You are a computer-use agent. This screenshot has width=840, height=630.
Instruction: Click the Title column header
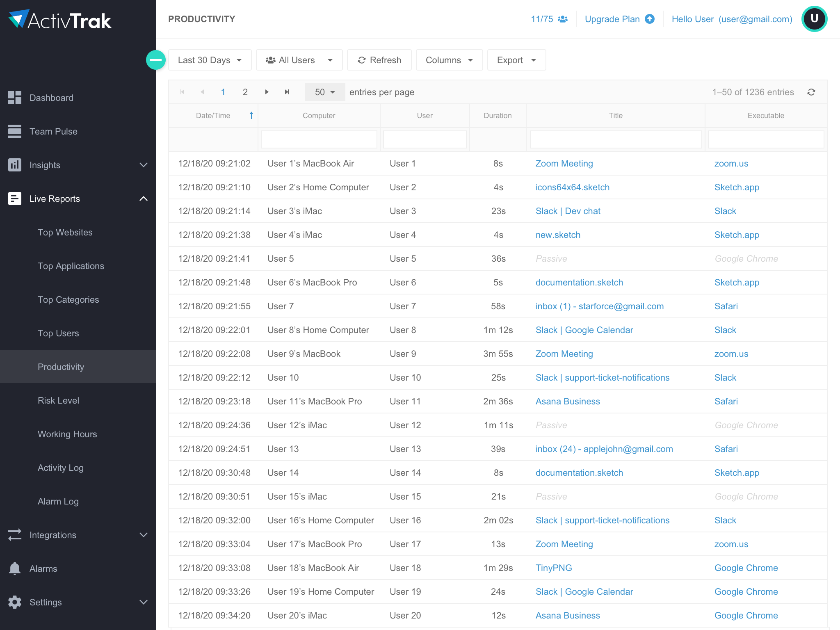(x=616, y=116)
